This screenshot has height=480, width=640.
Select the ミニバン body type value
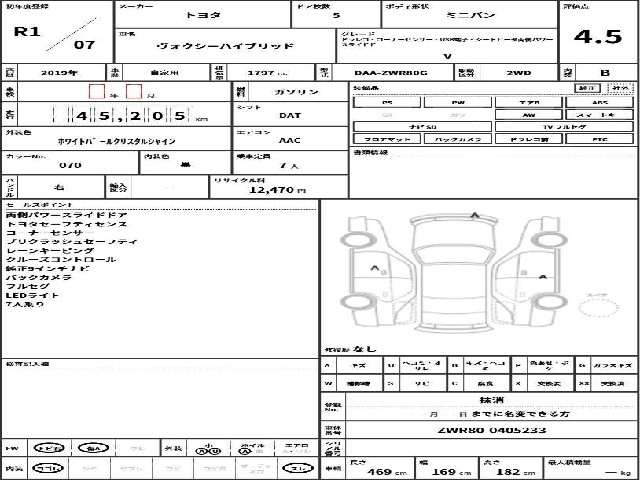[x=471, y=15]
